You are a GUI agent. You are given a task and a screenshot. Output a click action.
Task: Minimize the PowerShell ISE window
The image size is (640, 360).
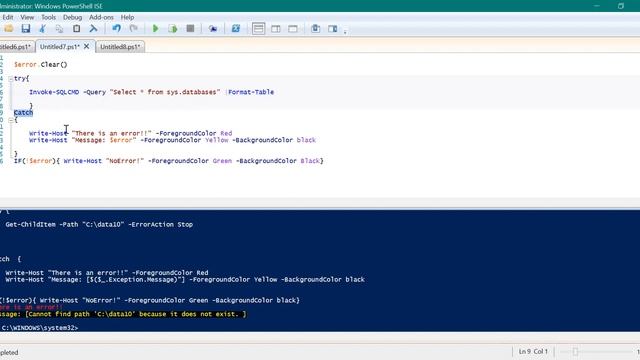[x=597, y=6]
